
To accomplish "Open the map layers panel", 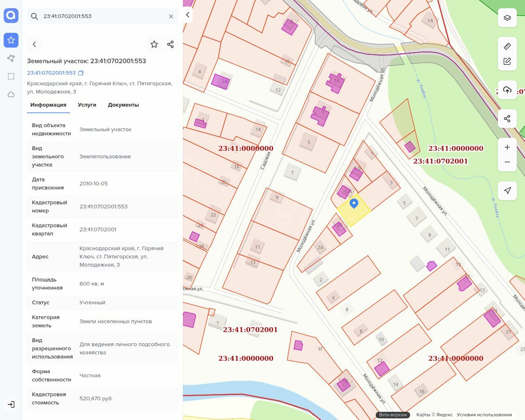I will tap(507, 18).
